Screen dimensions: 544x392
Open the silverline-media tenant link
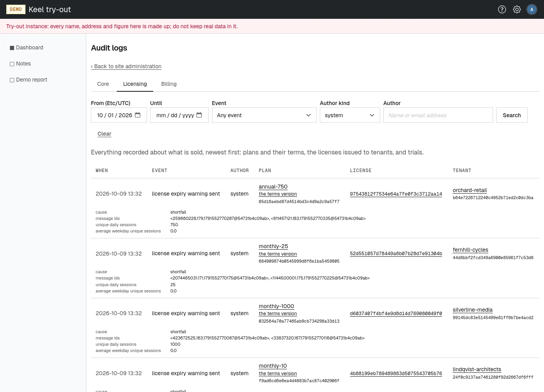click(473, 310)
